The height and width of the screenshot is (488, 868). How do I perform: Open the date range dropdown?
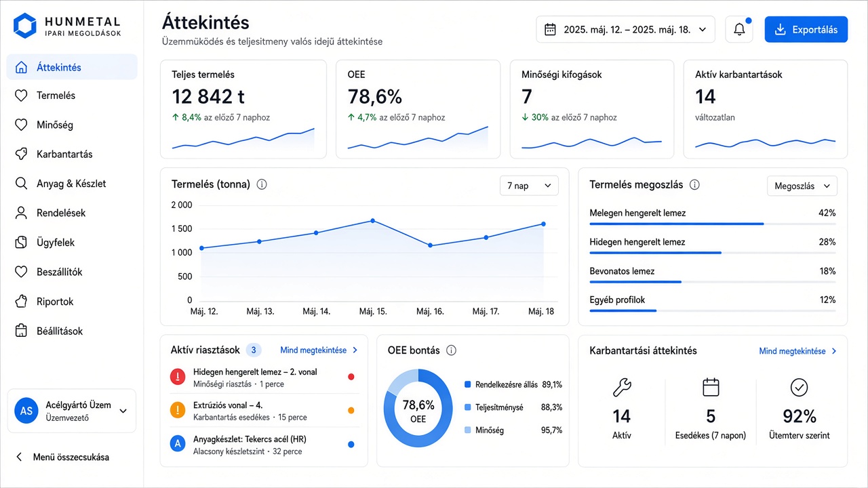tap(625, 30)
